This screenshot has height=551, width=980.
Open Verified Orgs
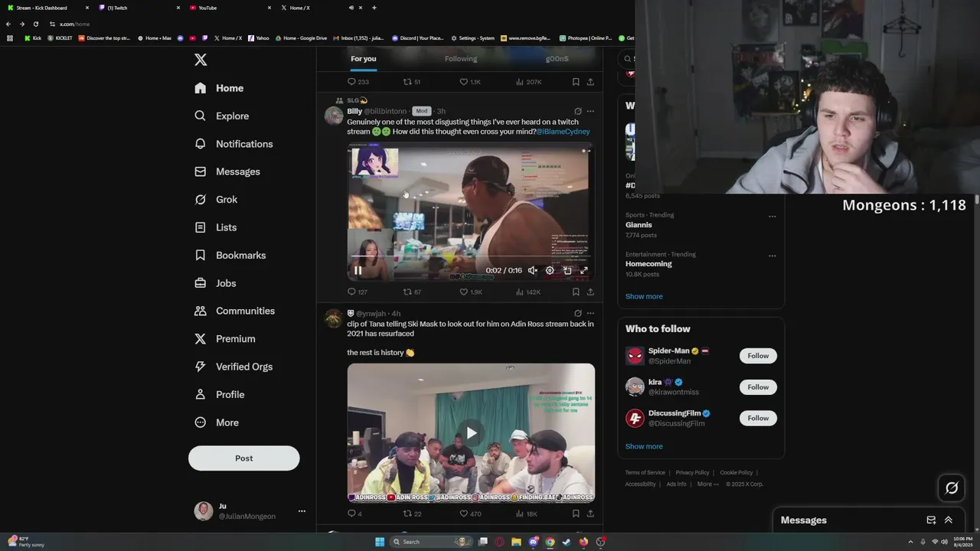click(234, 367)
